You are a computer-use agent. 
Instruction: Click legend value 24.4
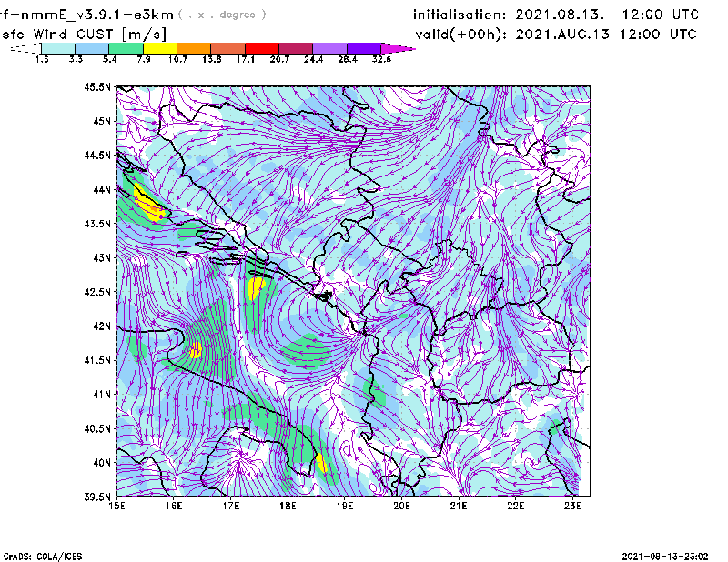tap(313, 59)
